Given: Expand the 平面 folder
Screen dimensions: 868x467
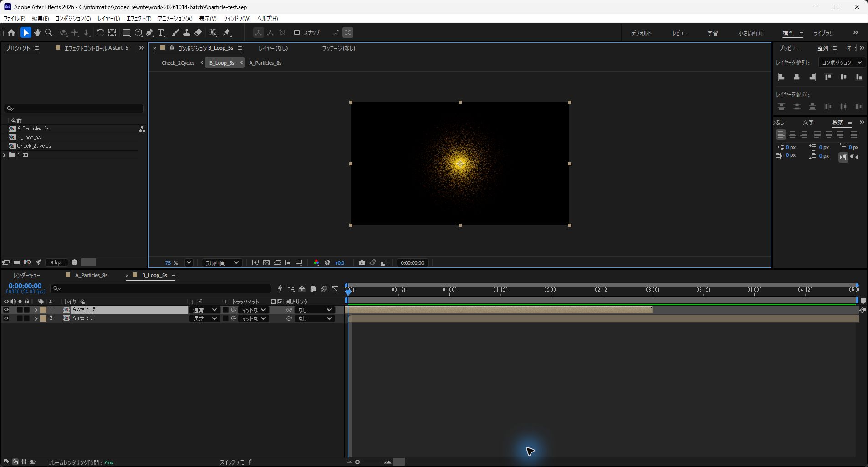Looking at the screenshot, I should 5,155.
